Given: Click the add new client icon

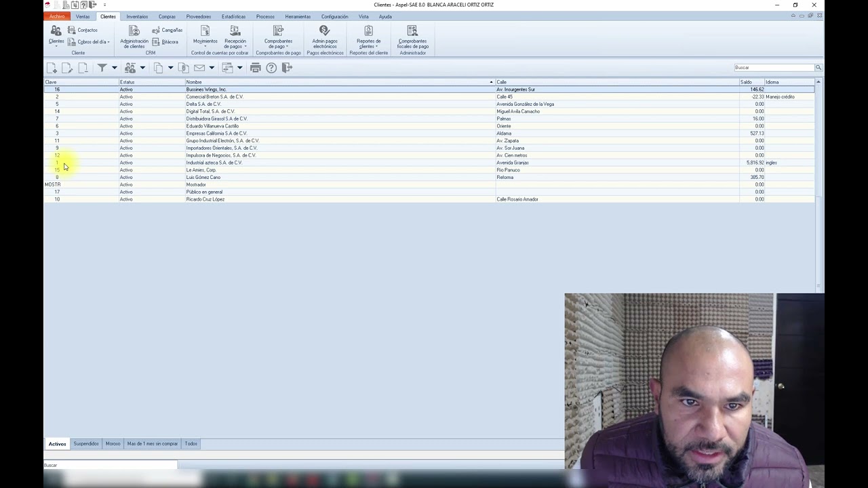Looking at the screenshot, I should [52, 68].
